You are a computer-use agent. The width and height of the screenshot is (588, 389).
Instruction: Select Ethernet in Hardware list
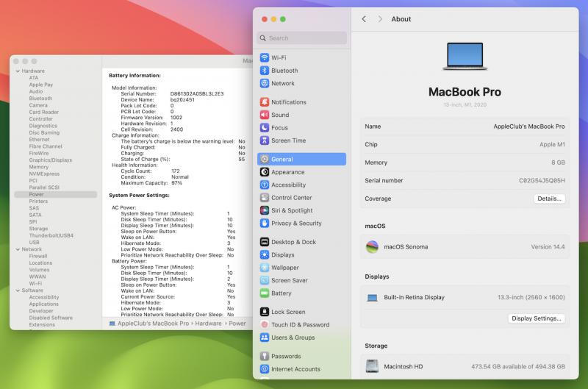click(39, 140)
